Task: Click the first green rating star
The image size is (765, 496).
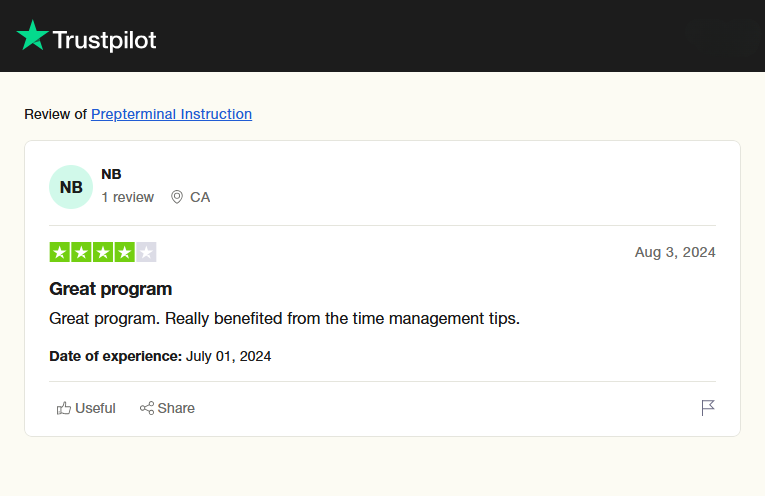Action: pyautogui.click(x=59, y=252)
